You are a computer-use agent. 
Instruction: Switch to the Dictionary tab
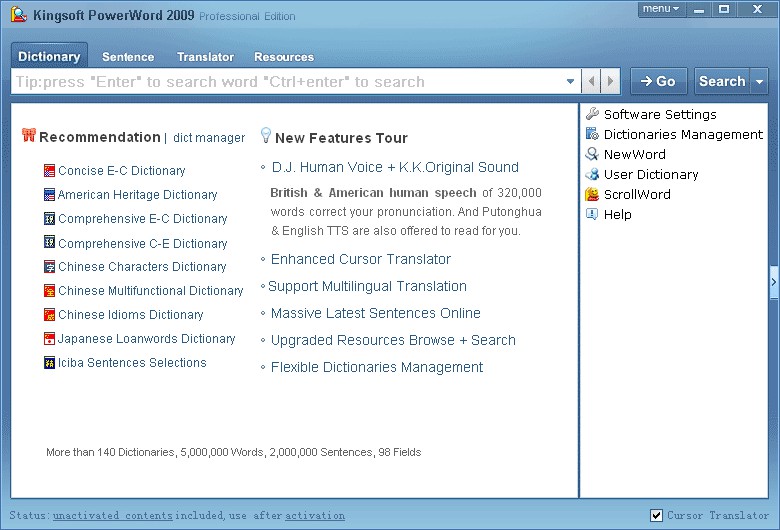tap(49, 56)
